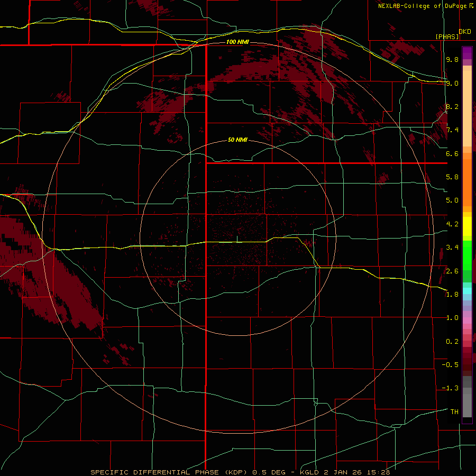The width and height of the screenshot is (476, 476).
Task: Click the "50 NMI" range ring label
Action: coord(237,140)
